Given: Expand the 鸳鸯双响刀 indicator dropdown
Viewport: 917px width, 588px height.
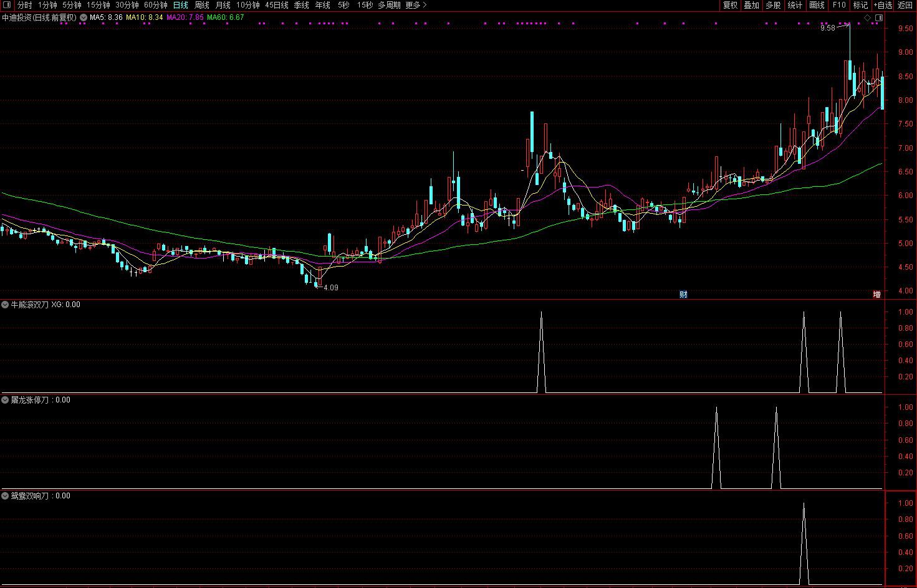Looking at the screenshot, I should click(5, 496).
